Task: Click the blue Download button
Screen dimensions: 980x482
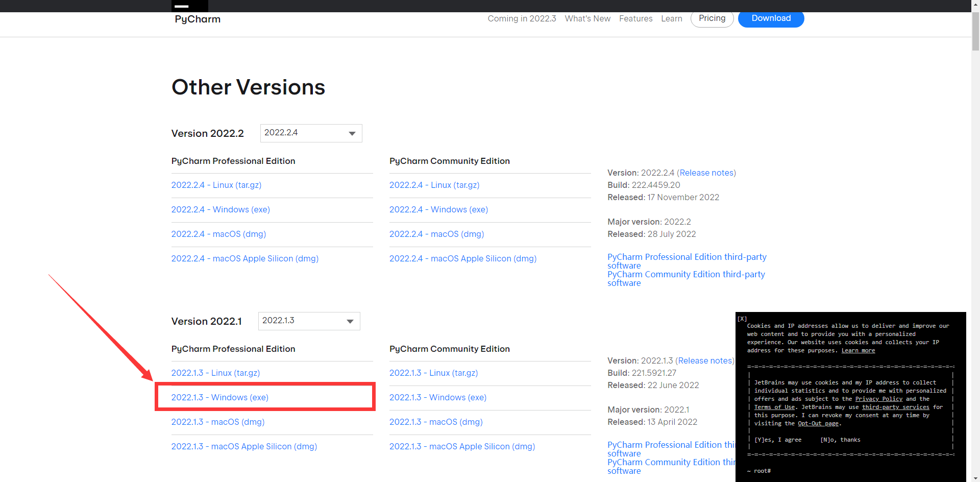Action: tap(771, 18)
